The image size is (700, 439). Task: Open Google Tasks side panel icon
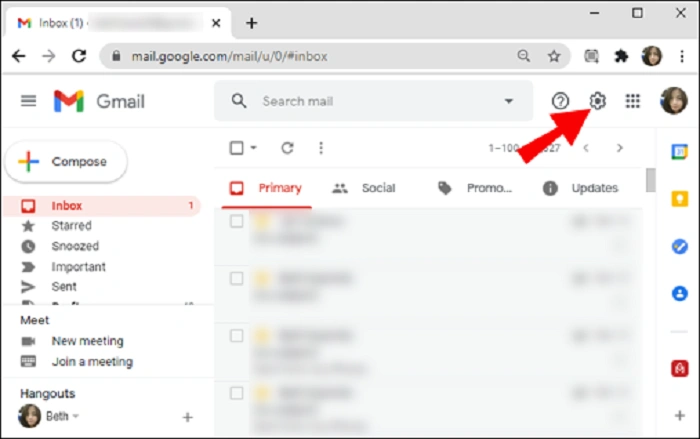click(x=679, y=247)
